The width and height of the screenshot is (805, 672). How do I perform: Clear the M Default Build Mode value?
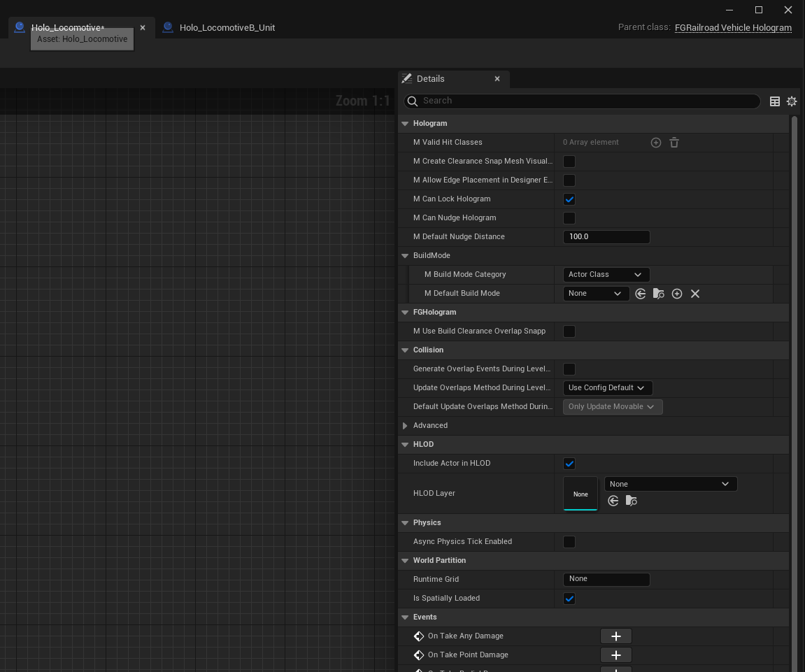[x=695, y=294]
